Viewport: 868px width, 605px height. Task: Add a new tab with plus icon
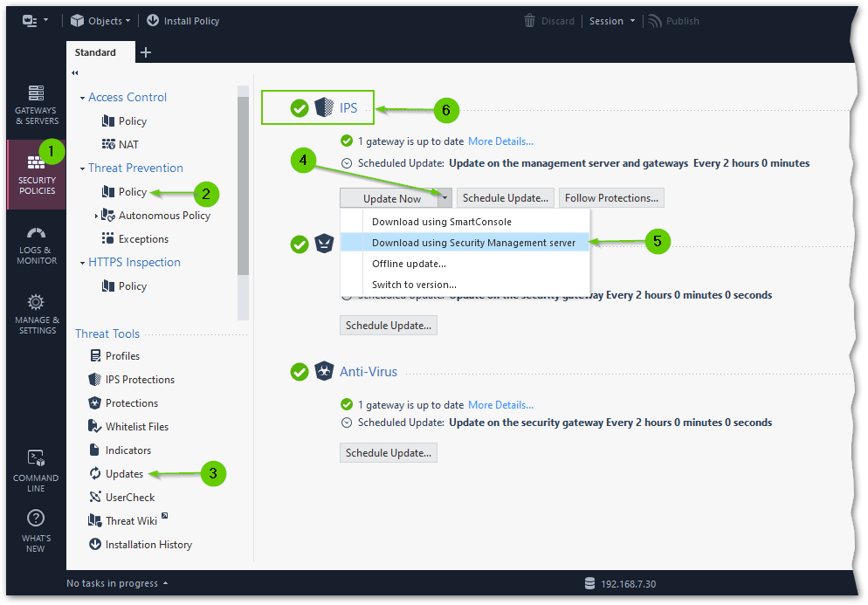146,52
